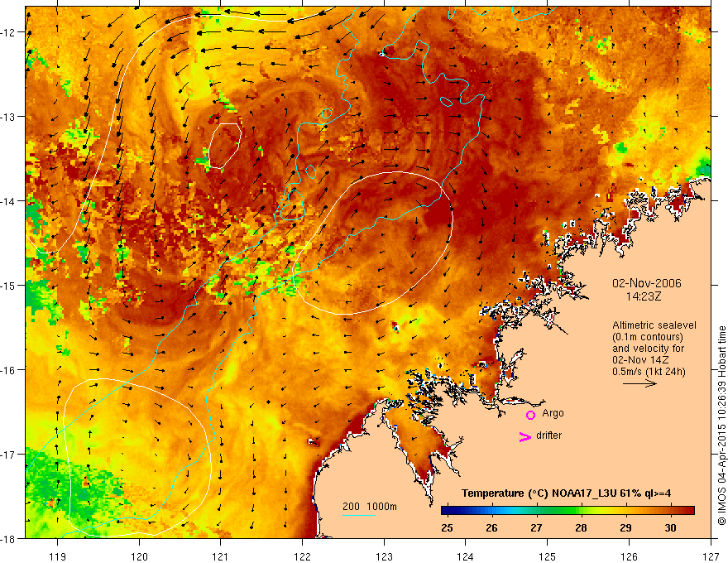Click longitude axis label 127
The height and width of the screenshot is (563, 728).
coord(711,556)
